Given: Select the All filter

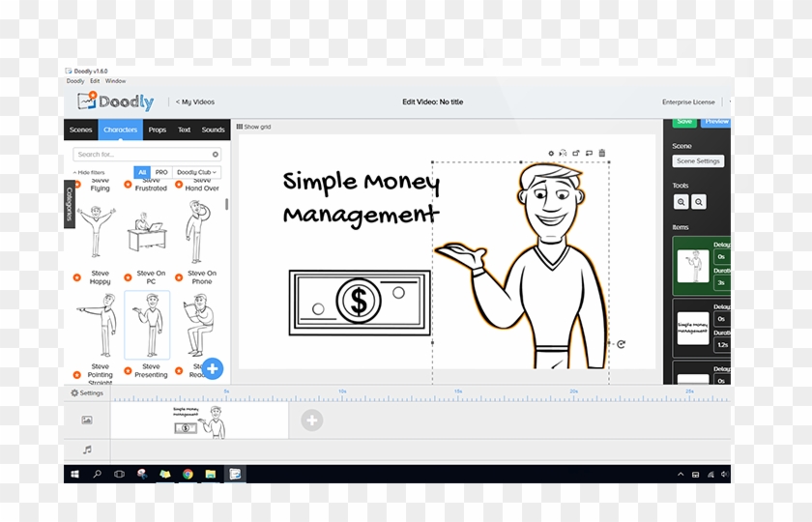Looking at the screenshot, I should coord(142,172).
